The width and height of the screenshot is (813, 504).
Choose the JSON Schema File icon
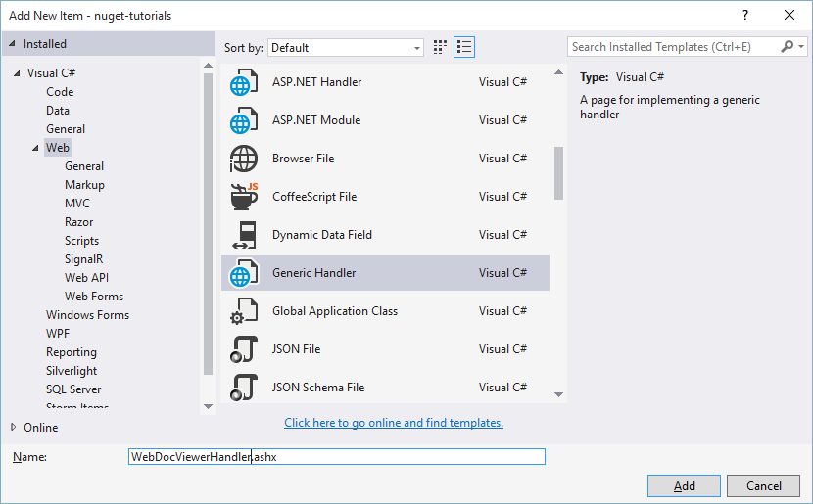pos(243,388)
